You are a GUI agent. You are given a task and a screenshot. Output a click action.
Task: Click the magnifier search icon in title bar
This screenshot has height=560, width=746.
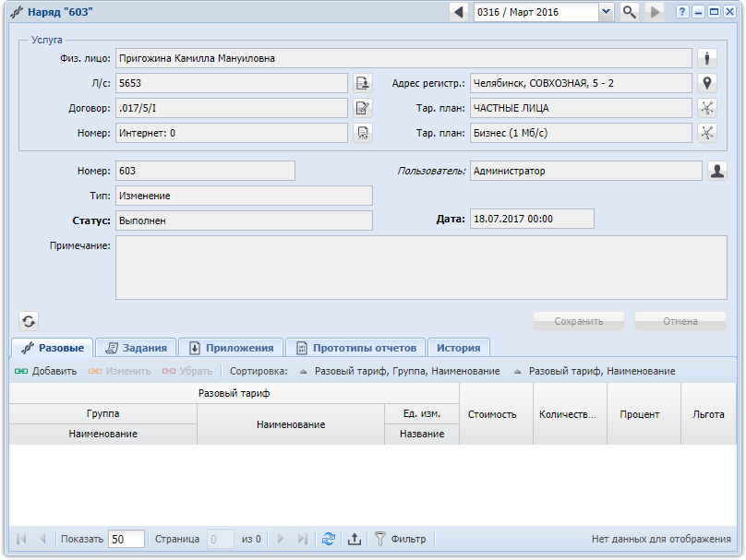(630, 12)
